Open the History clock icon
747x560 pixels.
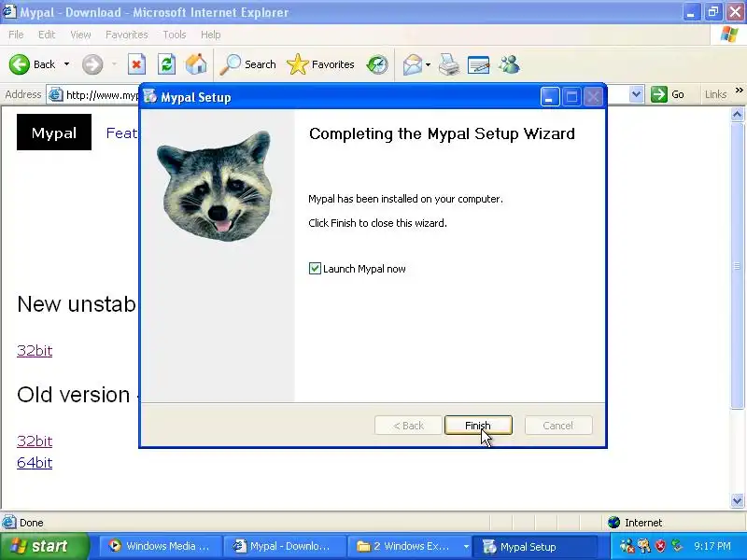377,64
